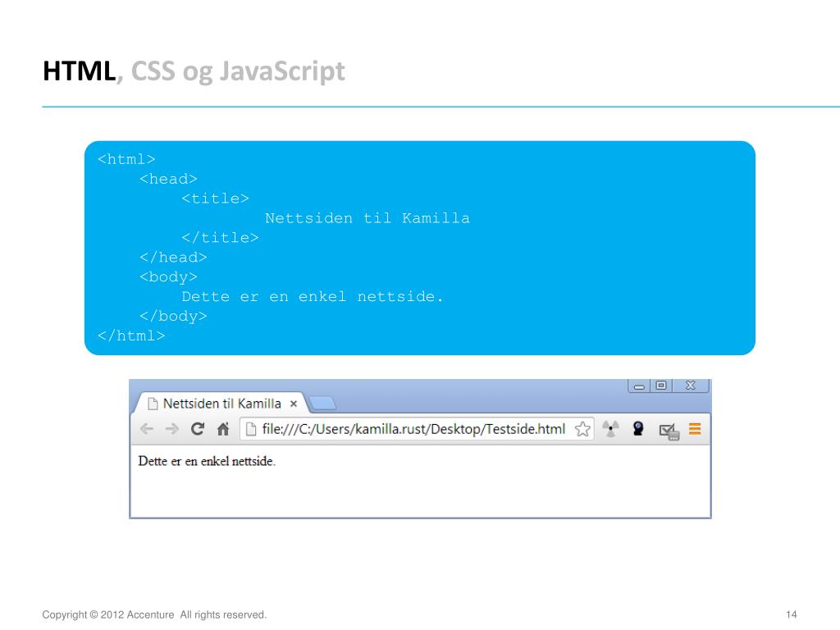Click the closing </html> tag in code
Viewport: 840px width, 630px height.
(131, 336)
